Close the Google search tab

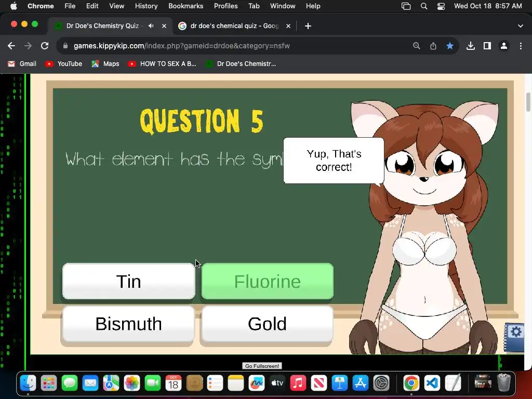pyautogui.click(x=288, y=26)
